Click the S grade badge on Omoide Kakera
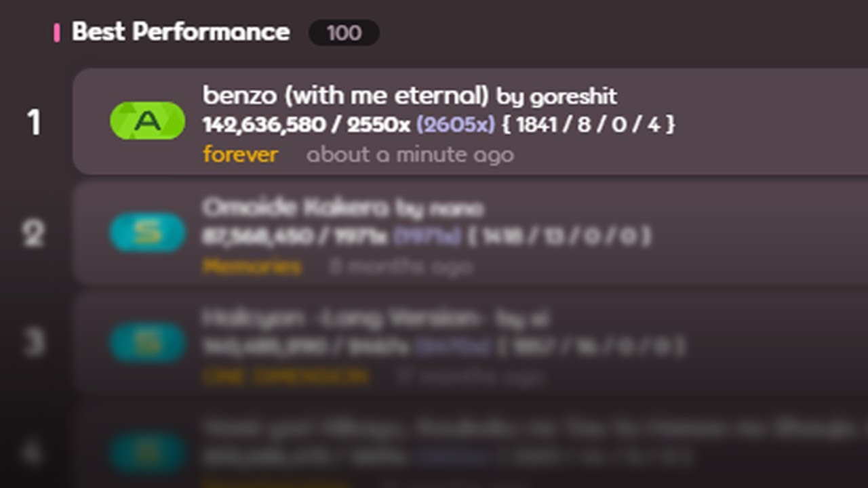868x488 pixels. point(147,232)
